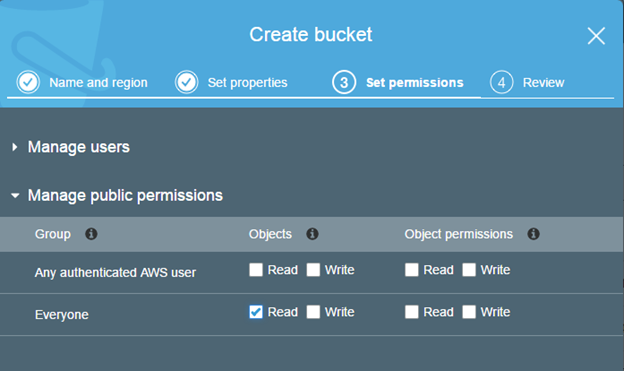Enable Everyone Objects Write checkbox
Image resolution: width=624 pixels, height=371 pixels.
(313, 312)
